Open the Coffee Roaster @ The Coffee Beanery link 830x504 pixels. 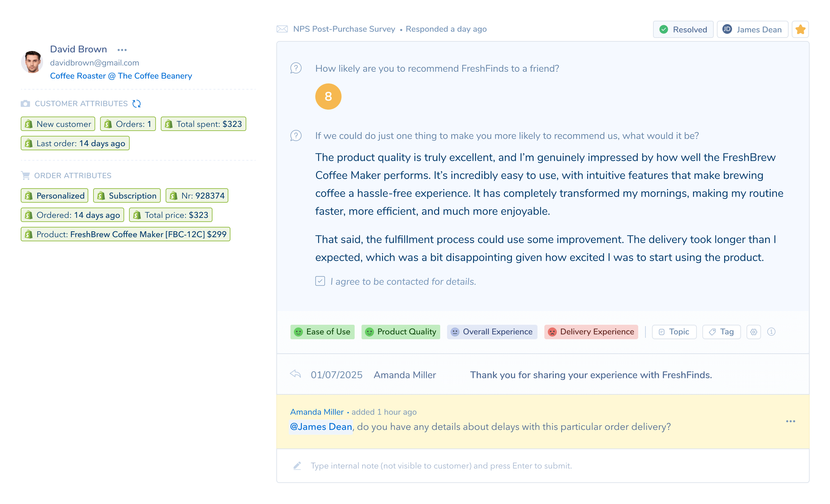[121, 76]
